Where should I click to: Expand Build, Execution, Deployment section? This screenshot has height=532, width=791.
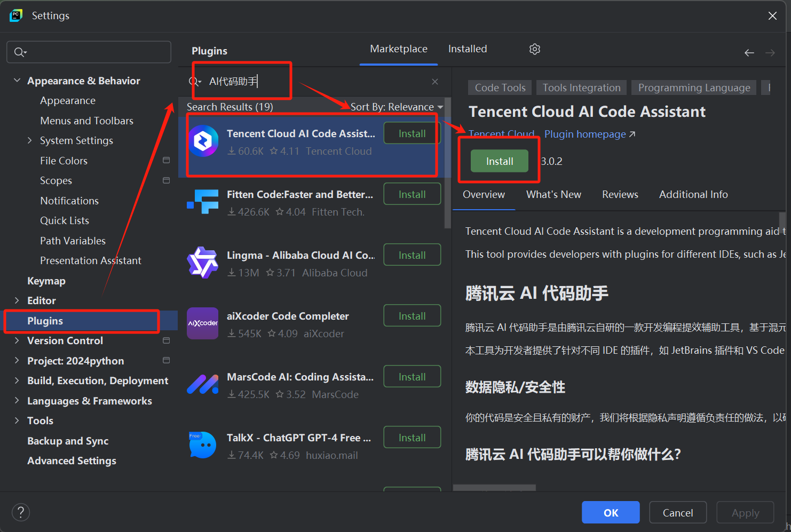pos(17,380)
